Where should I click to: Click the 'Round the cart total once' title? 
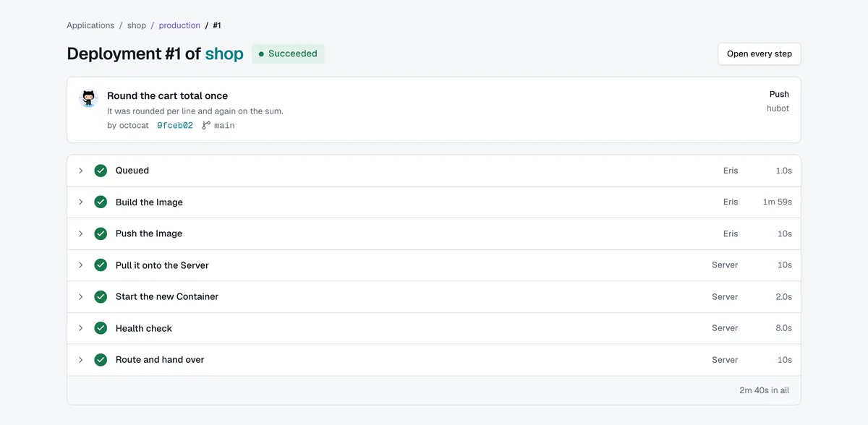(x=167, y=95)
